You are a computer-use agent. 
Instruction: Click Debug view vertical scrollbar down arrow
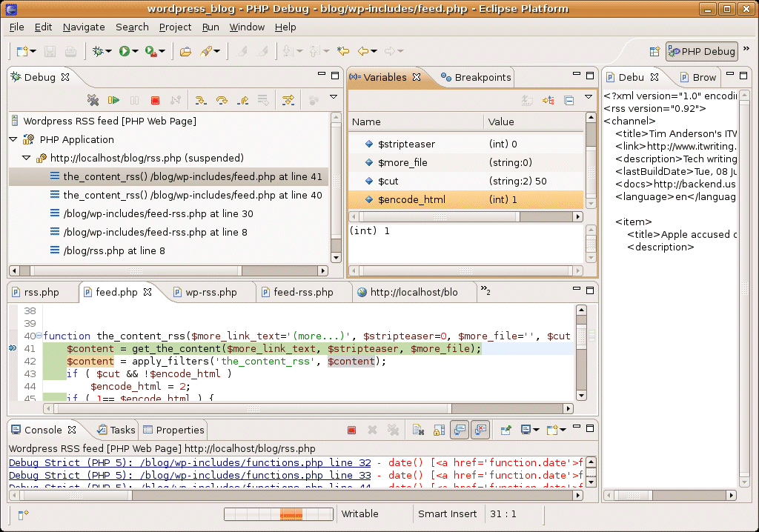tap(336, 258)
